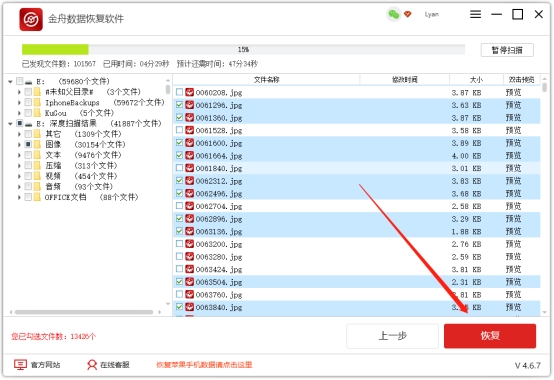Click file icon of 0061296.jpg
Viewport: 554px width, 380px height.
(x=190, y=105)
